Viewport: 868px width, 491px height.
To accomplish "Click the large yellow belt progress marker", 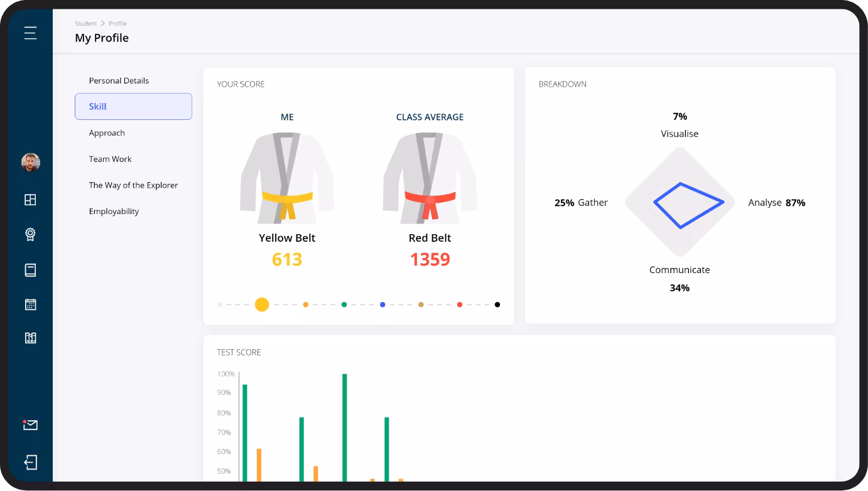I will pos(262,305).
